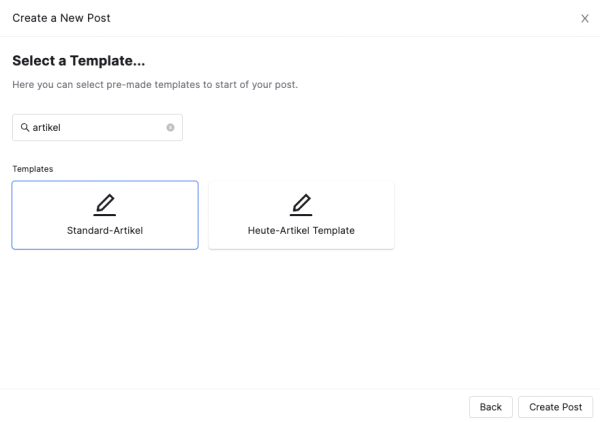Viewport: 600px width, 422px height.
Task: Click the Heute-Artikel Template label text
Action: pos(301,230)
